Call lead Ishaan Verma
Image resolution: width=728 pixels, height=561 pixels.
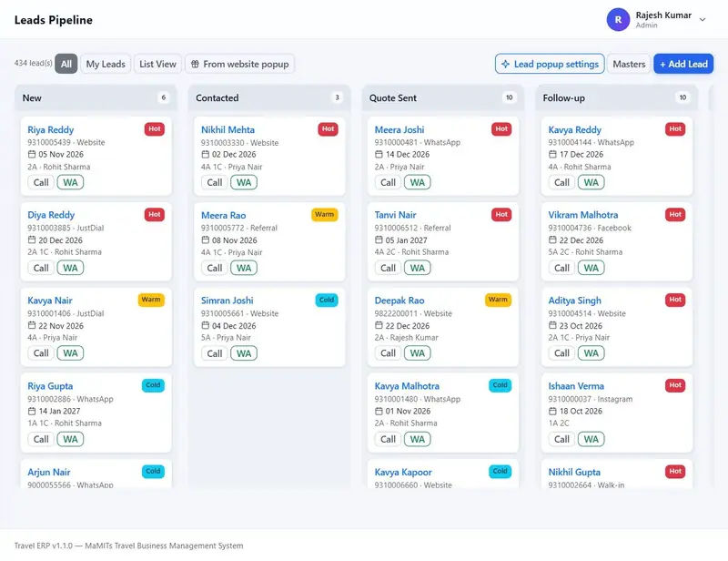point(561,439)
